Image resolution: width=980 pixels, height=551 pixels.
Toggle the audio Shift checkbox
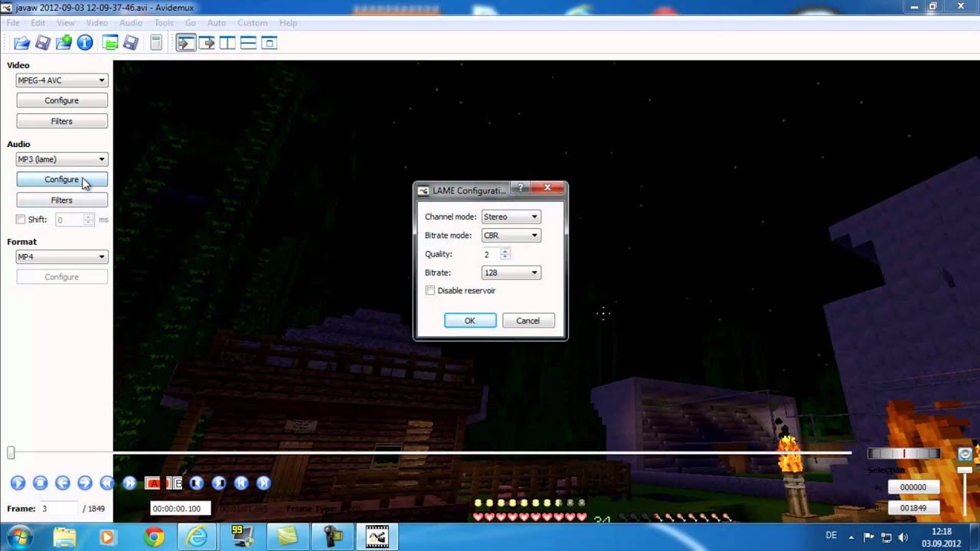[21, 220]
